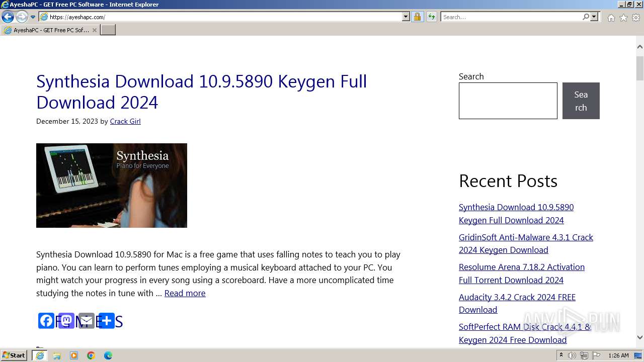The height and width of the screenshot is (362, 644).
Task: Open Internet Explorer taskbar icon
Action: 40,355
